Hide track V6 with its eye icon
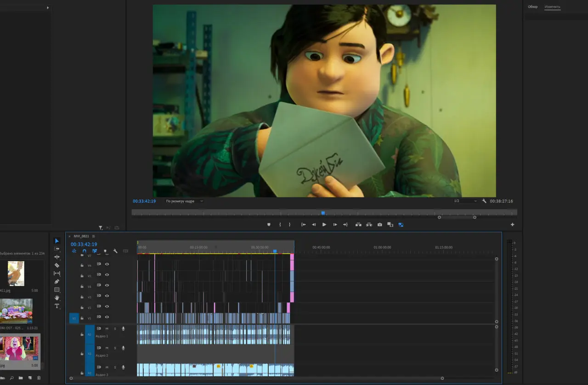588x385 pixels. click(x=107, y=265)
